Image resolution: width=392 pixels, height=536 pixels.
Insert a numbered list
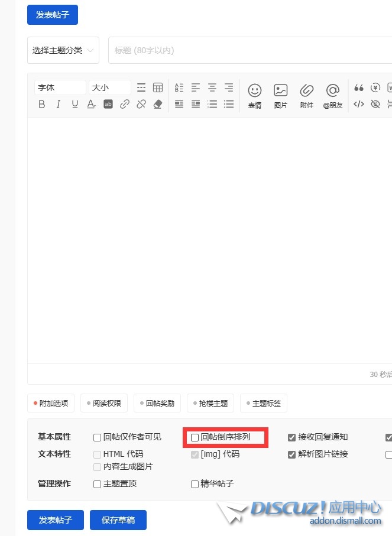[212, 104]
